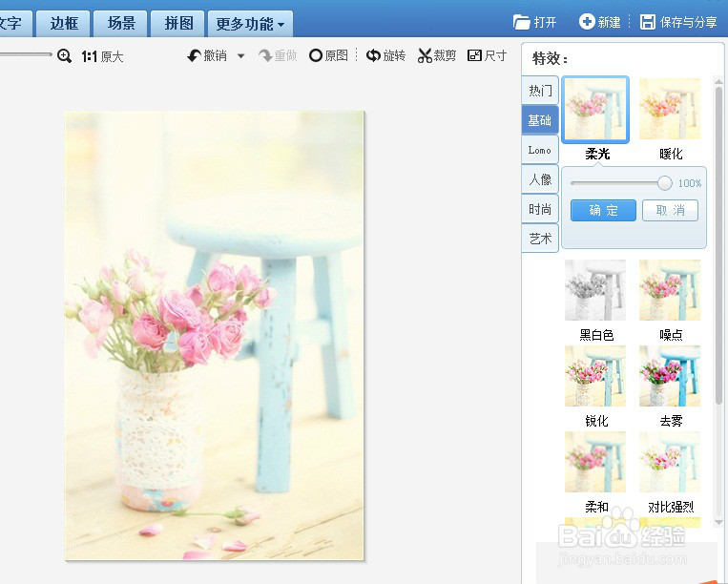Rotate the image with 旋转
This screenshot has height=584, width=728.
(385, 56)
